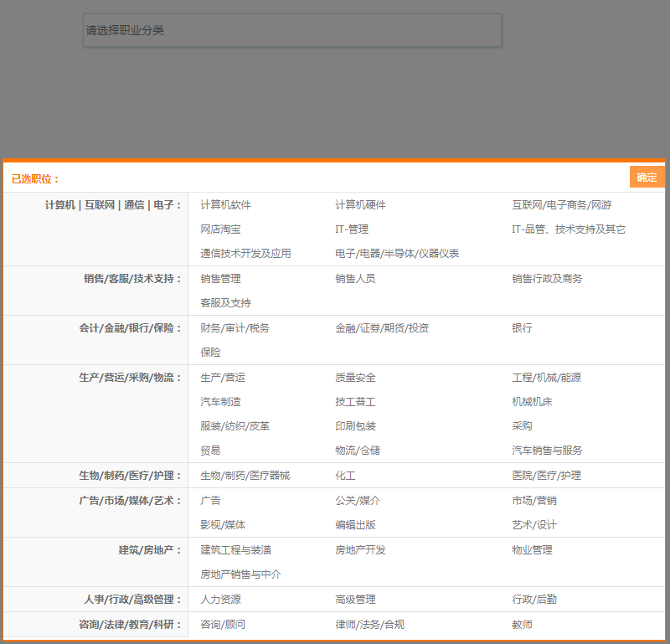This screenshot has width=670, height=644.
Task: Select 贸易 category
Action: click(210, 451)
